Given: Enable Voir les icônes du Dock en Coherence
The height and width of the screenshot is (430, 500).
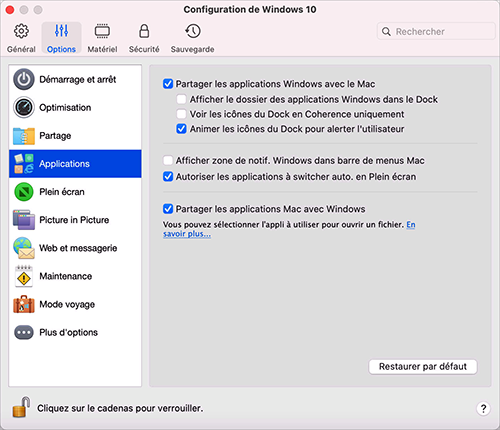Looking at the screenshot, I should coord(181,114).
